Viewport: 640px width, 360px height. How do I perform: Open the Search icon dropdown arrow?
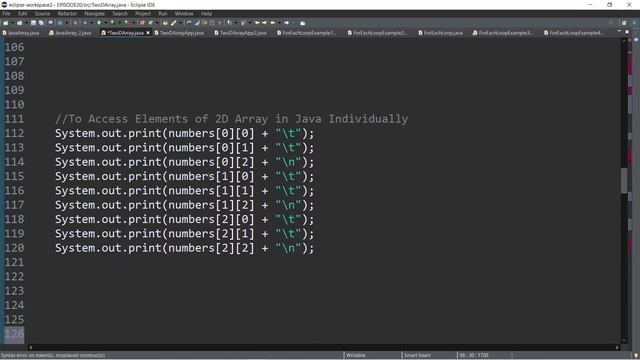[x=180, y=23]
